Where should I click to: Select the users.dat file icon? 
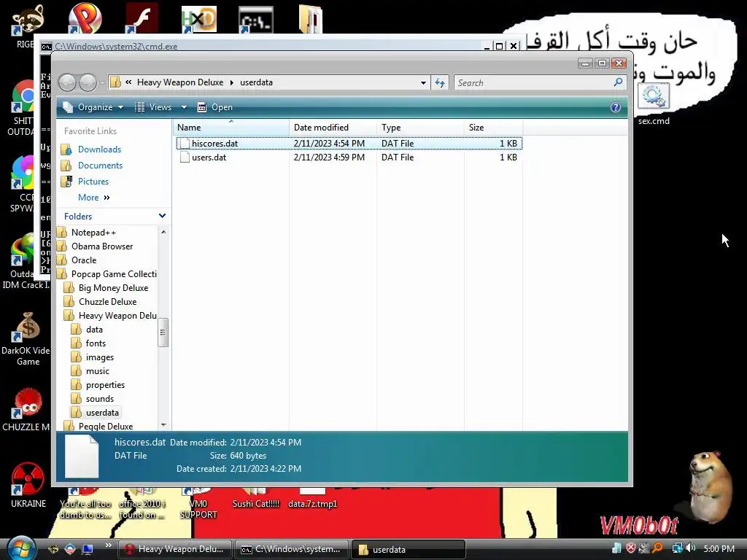coord(185,157)
